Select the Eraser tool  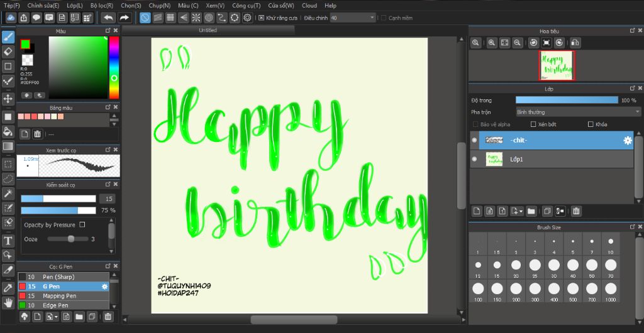pos(8,52)
